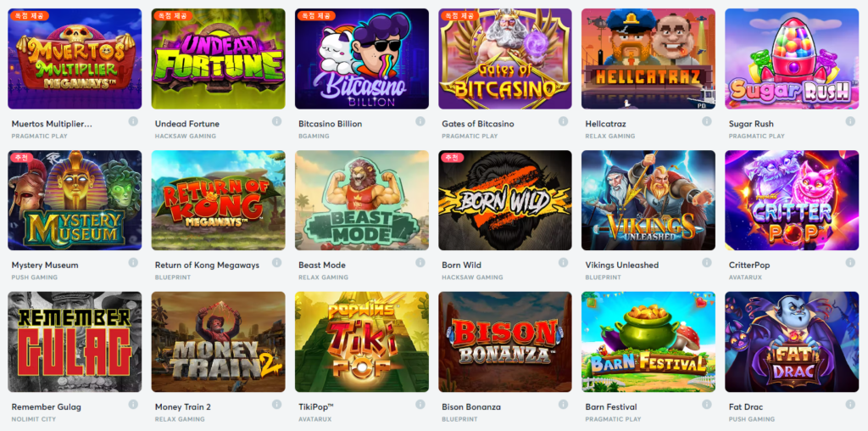Click Sugar Rush info icon
This screenshot has height=431, width=868.
coord(850,121)
